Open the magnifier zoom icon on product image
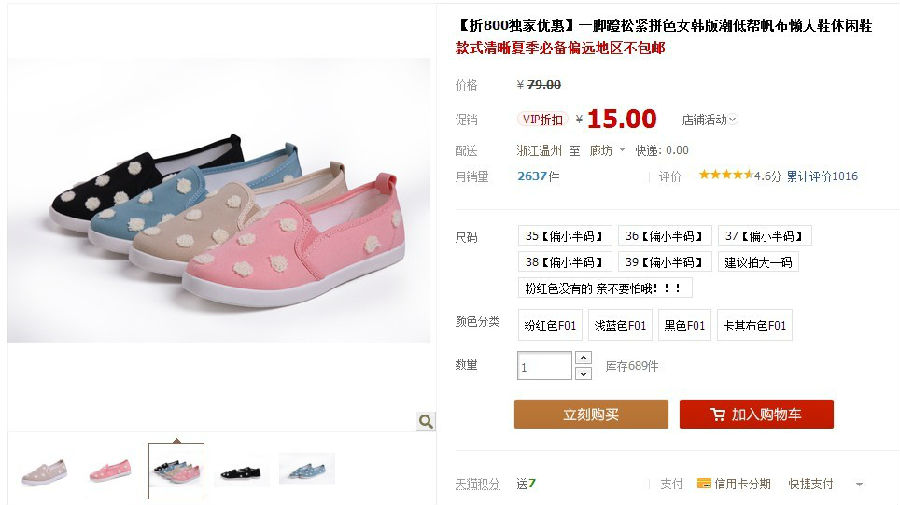This screenshot has height=505, width=900. (x=425, y=421)
